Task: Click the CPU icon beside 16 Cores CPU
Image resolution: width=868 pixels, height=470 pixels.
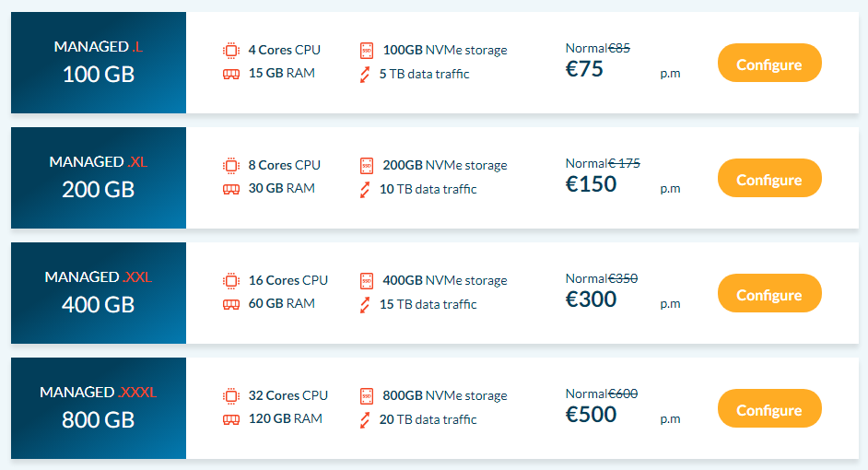Action: tap(231, 281)
